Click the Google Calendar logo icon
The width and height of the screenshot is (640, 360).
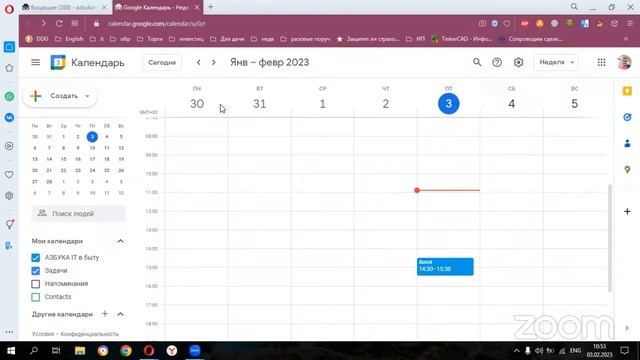tap(58, 62)
